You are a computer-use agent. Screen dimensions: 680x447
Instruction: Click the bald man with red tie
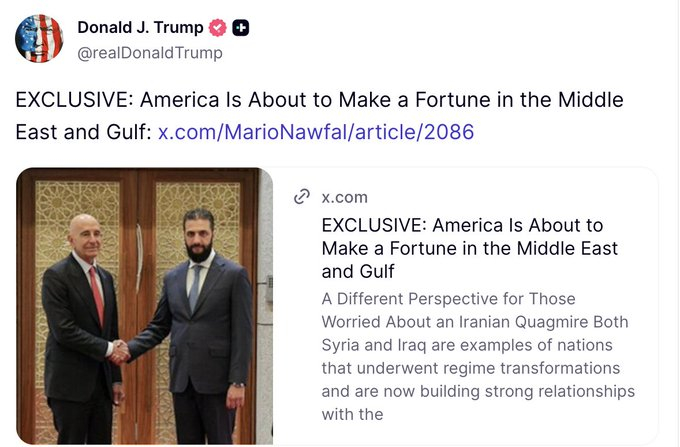[81, 329]
